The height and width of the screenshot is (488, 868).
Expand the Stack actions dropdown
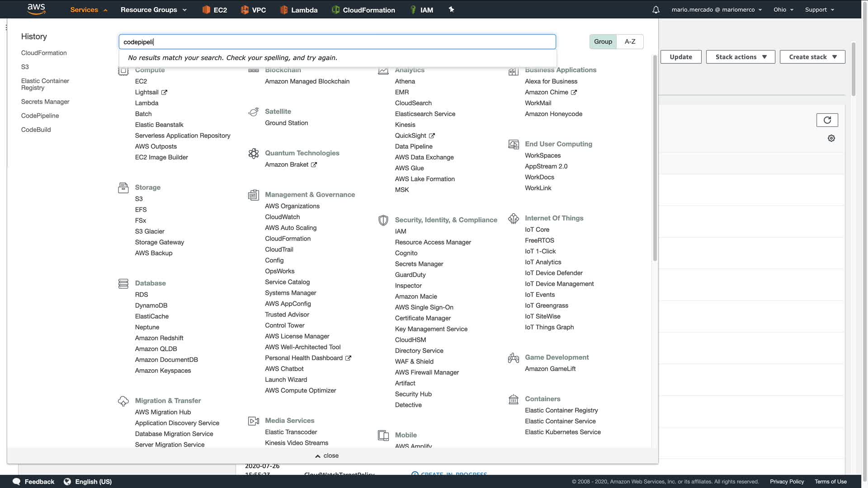pos(741,57)
